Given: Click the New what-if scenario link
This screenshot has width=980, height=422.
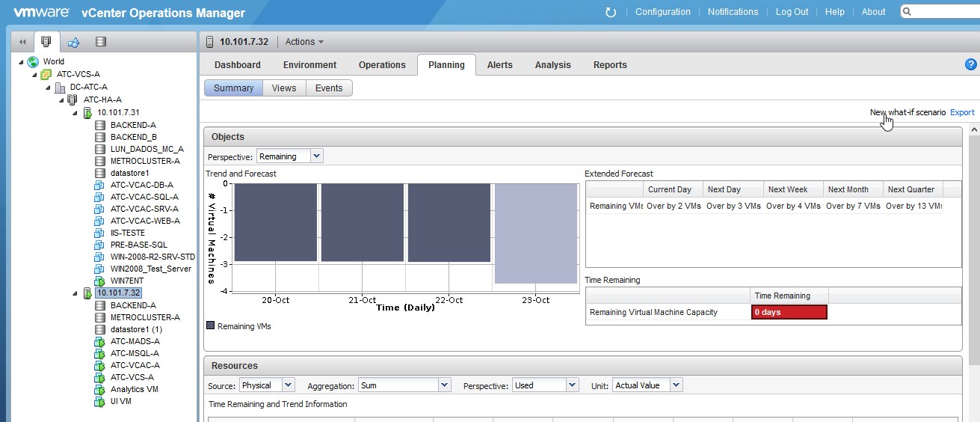Looking at the screenshot, I should click(907, 112).
